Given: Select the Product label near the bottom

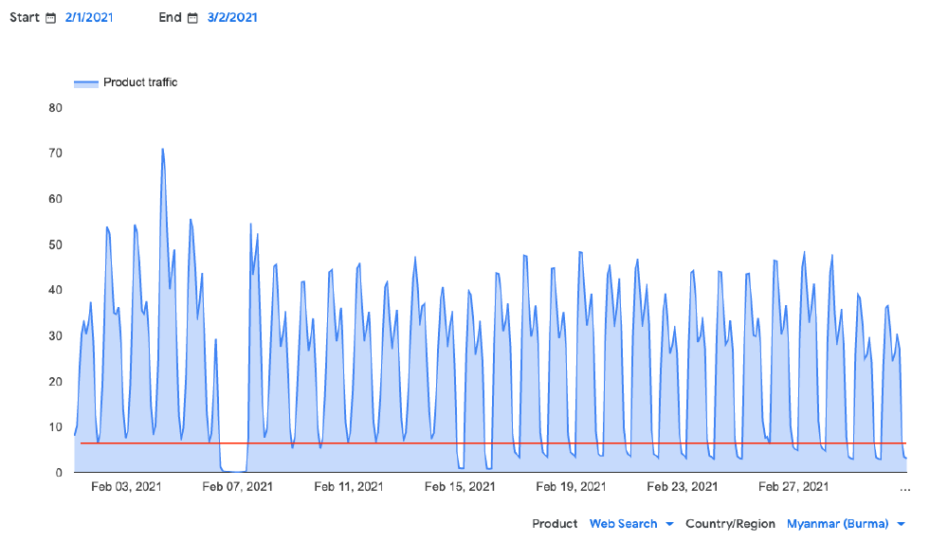Looking at the screenshot, I should (555, 523).
